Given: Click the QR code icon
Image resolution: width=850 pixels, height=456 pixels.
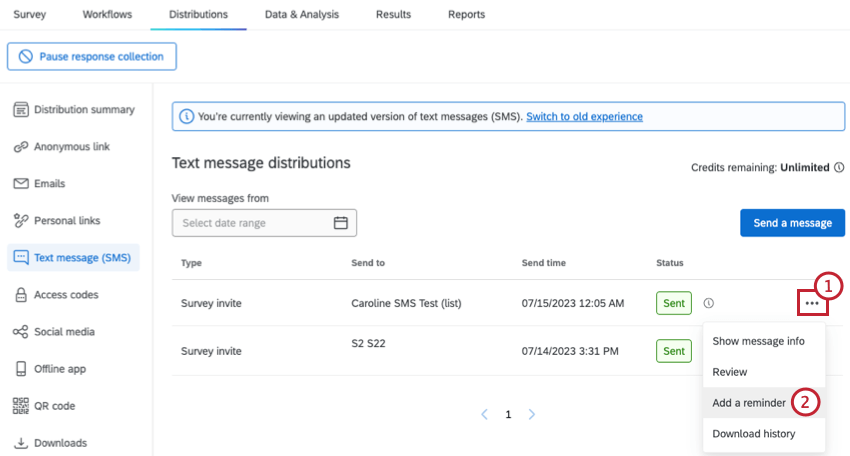Looking at the screenshot, I should click(x=20, y=406).
